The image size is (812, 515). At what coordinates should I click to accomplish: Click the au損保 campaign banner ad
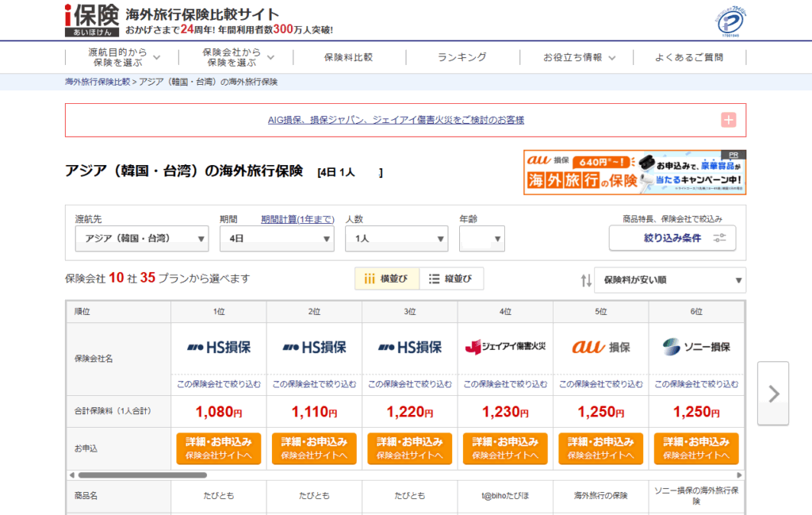[634, 172]
